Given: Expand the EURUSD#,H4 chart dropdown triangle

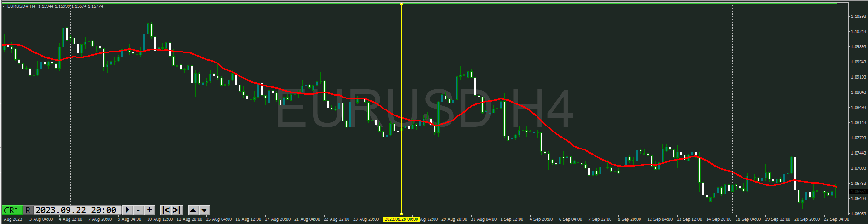Looking at the screenshot, I should 4,6.
